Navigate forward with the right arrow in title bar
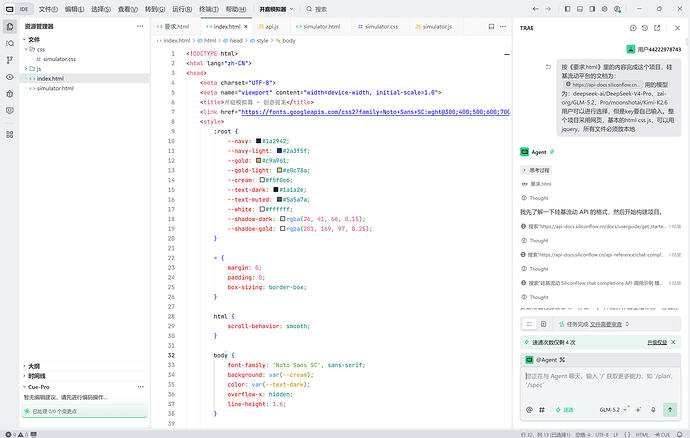This screenshot has height=438, width=690. [x=548, y=9]
